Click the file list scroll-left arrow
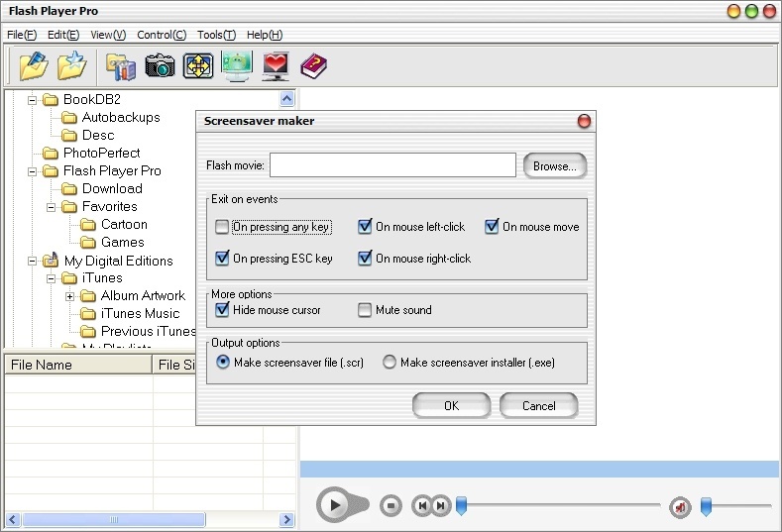 pos(13,519)
